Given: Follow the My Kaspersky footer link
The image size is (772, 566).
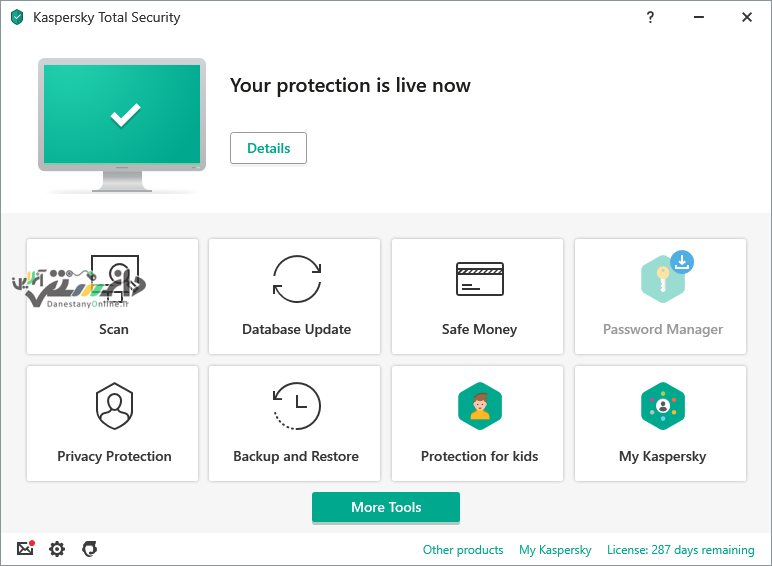Looking at the screenshot, I should click(x=555, y=550).
